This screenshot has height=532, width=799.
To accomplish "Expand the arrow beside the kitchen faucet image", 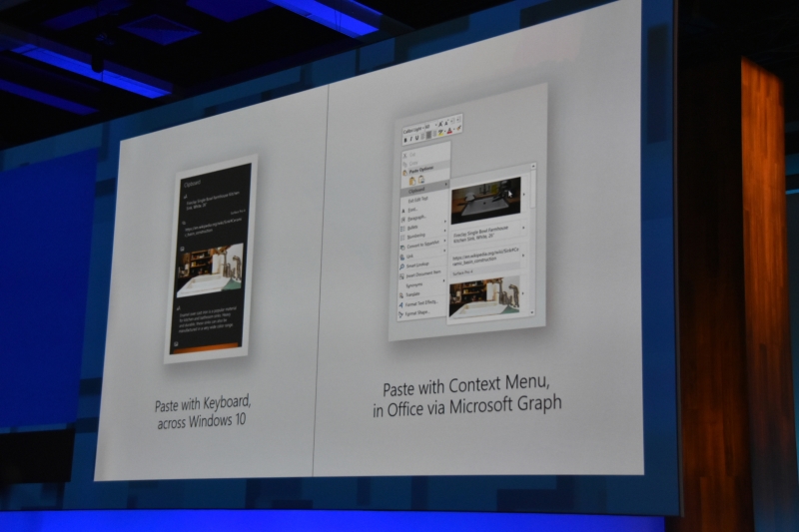I will click(x=522, y=292).
